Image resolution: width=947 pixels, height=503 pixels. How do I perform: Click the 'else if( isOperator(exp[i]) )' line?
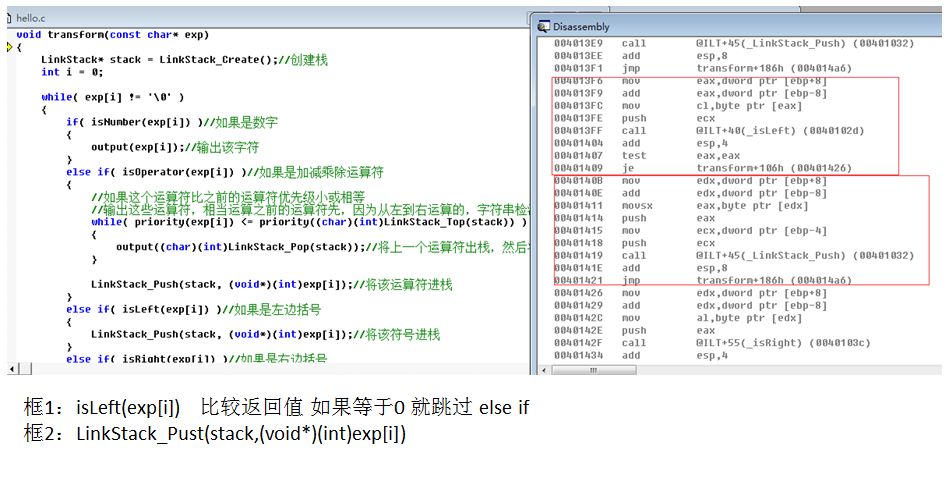click(x=225, y=172)
